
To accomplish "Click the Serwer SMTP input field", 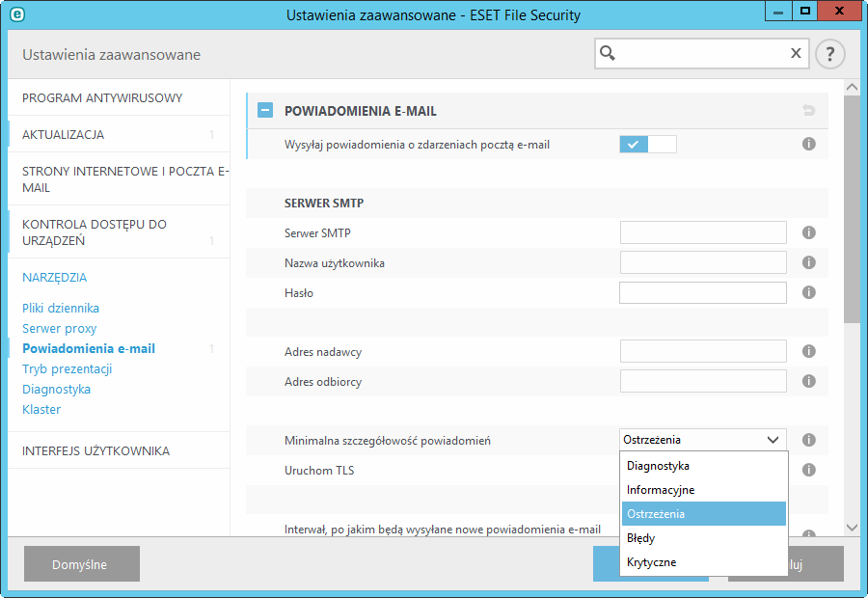I will tap(703, 232).
